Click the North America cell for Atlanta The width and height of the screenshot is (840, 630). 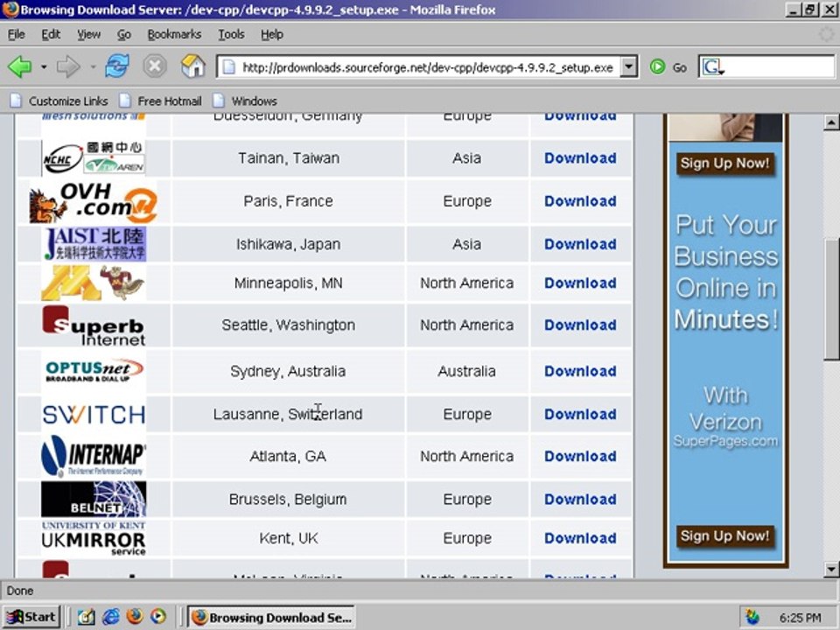tap(466, 456)
